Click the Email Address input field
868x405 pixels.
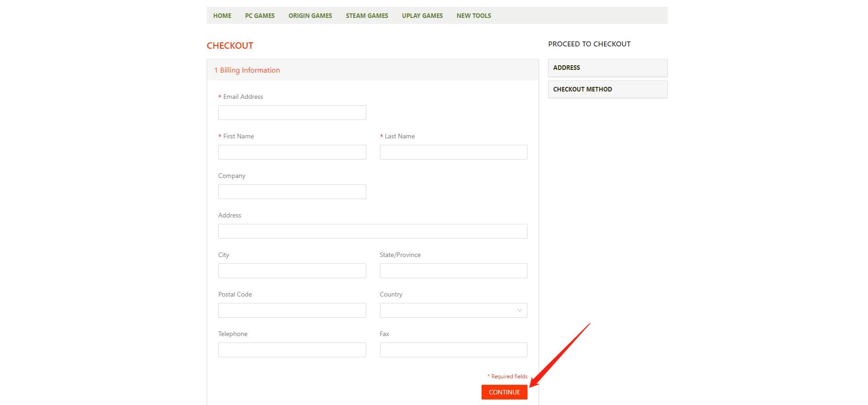point(292,113)
